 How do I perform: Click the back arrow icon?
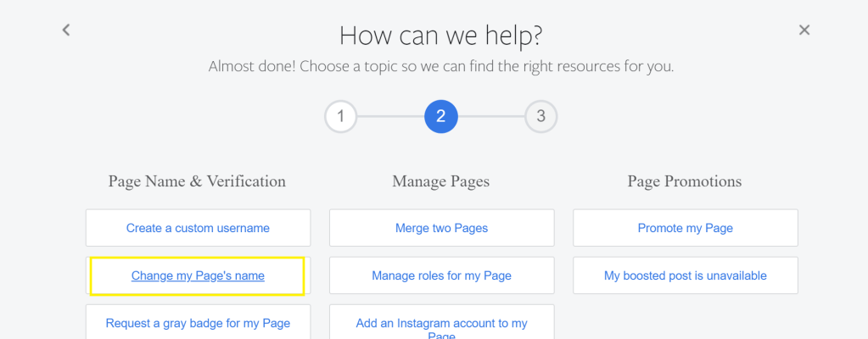(66, 30)
